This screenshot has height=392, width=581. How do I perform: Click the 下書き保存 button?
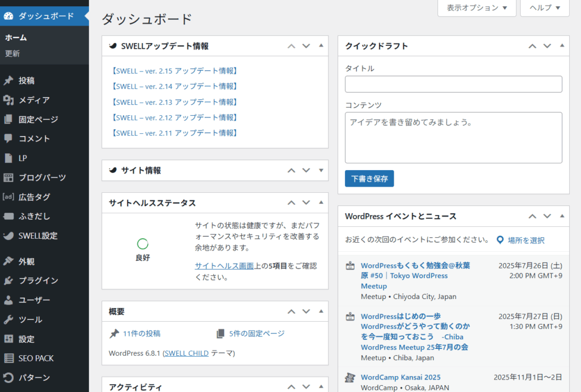(x=369, y=179)
